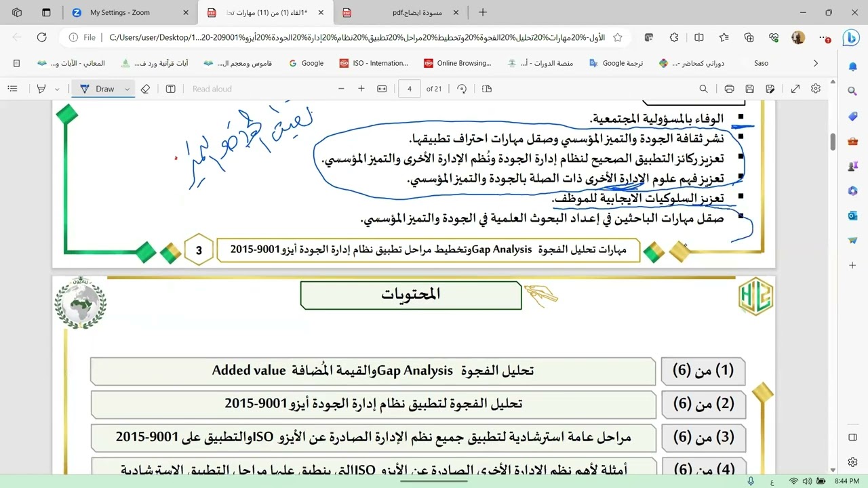The image size is (868, 488).
Task: Close the My Settings - Zoom tab
Action: pyautogui.click(x=186, y=12)
